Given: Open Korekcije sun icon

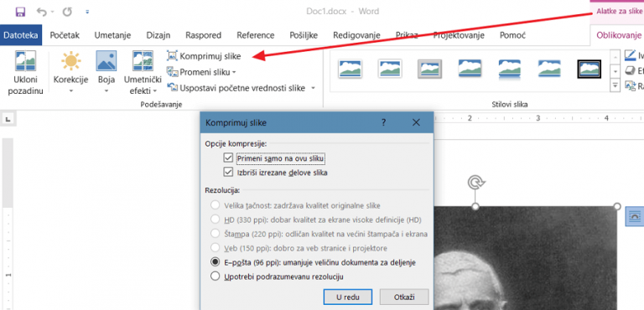Looking at the screenshot, I should click(71, 61).
